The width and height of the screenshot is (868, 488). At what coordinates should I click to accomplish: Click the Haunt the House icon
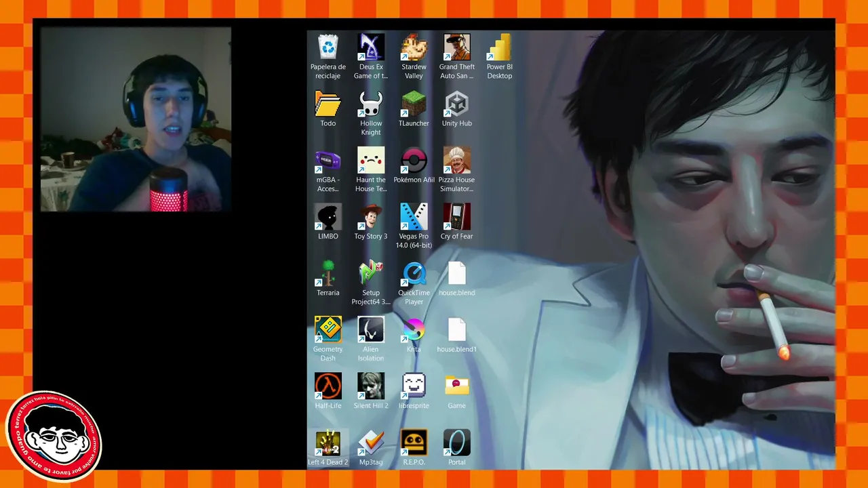tap(371, 160)
